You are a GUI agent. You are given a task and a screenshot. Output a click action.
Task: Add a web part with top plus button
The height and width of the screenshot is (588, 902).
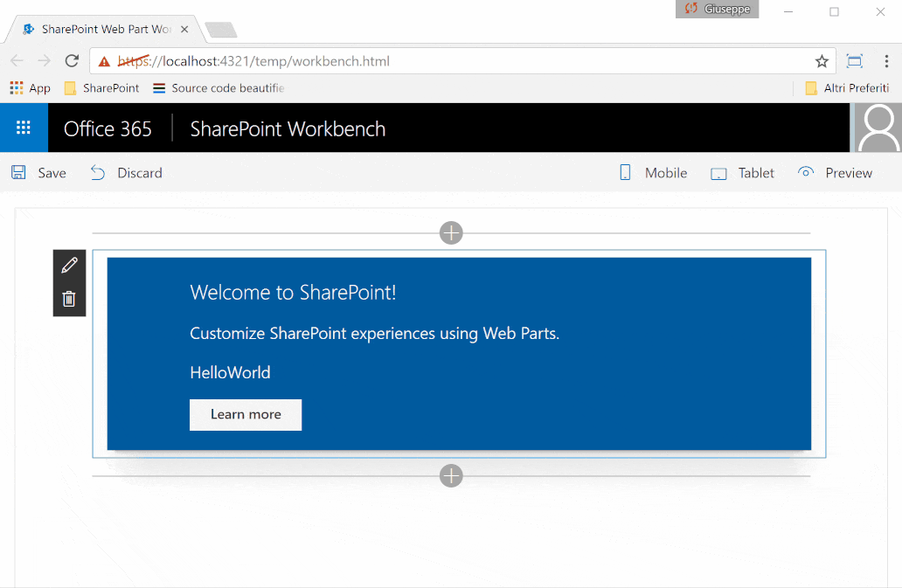tap(451, 232)
